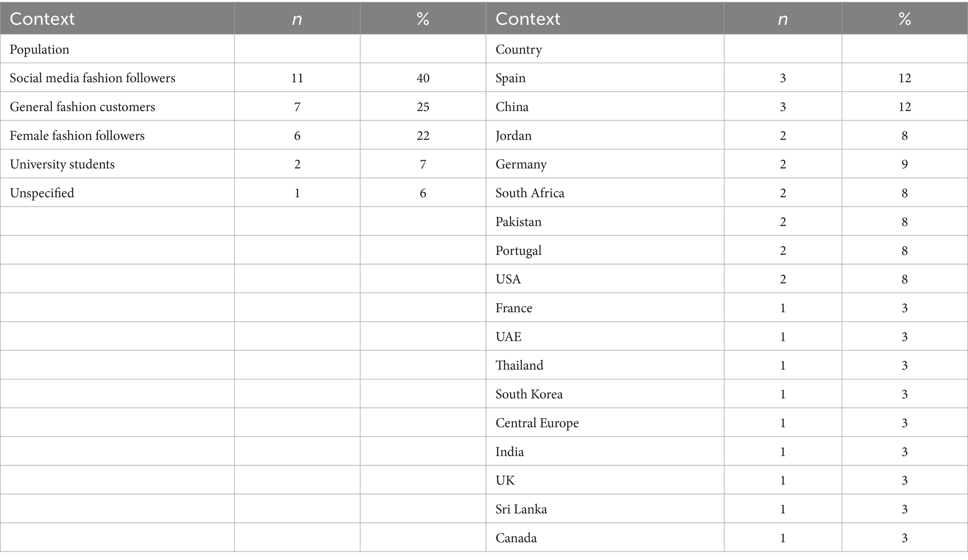Select the Population row label
968x560 pixels.
tap(39, 49)
